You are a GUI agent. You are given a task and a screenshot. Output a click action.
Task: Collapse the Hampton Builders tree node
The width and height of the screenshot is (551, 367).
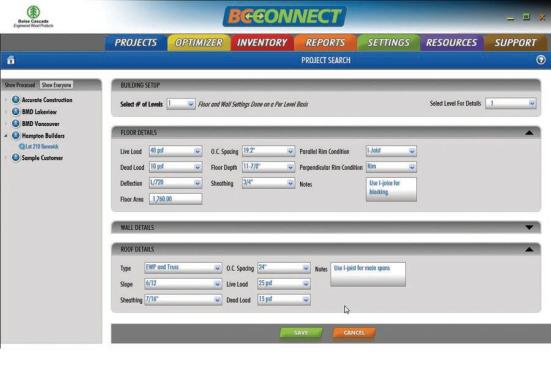pyautogui.click(x=6, y=136)
